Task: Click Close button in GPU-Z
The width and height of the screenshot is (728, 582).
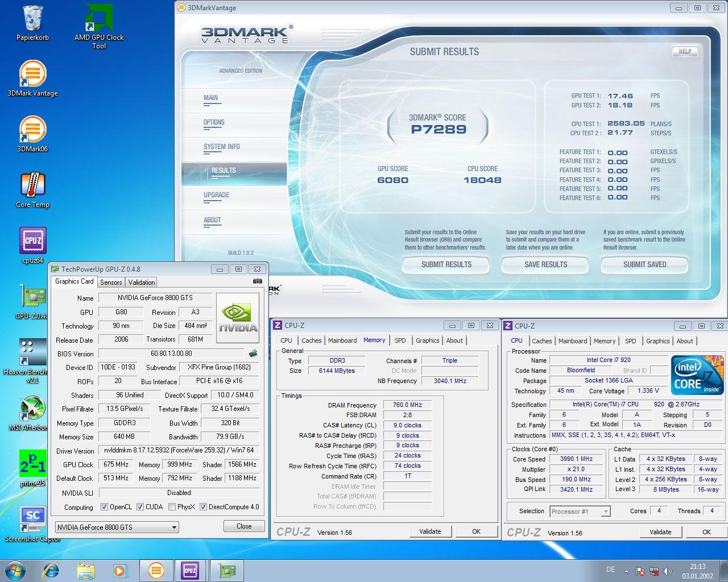Action: point(244,526)
